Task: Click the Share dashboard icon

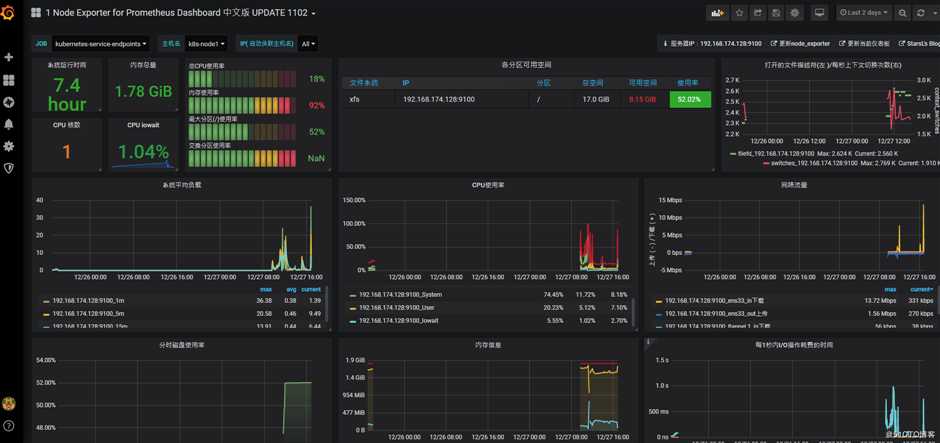Action: (x=758, y=13)
